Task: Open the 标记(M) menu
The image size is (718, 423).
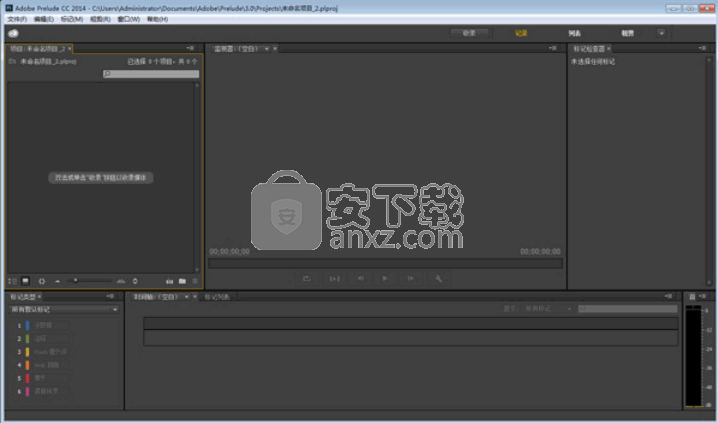Action: pyautogui.click(x=72, y=19)
